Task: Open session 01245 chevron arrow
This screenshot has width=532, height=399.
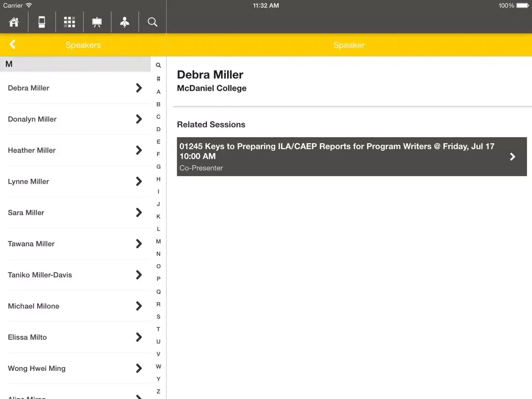Action: pyautogui.click(x=512, y=156)
